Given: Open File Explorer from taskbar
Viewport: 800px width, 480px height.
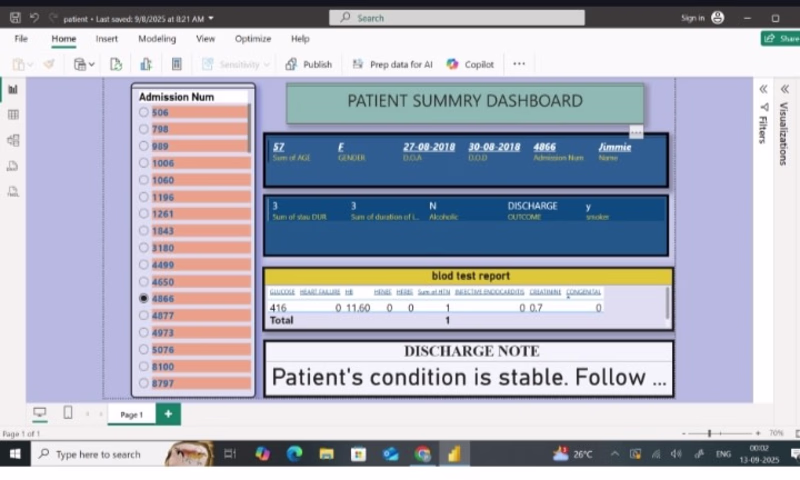Looking at the screenshot, I should click(x=327, y=453).
